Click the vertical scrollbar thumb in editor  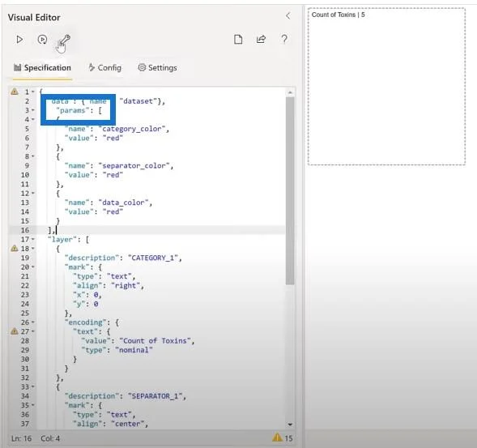[290, 191]
